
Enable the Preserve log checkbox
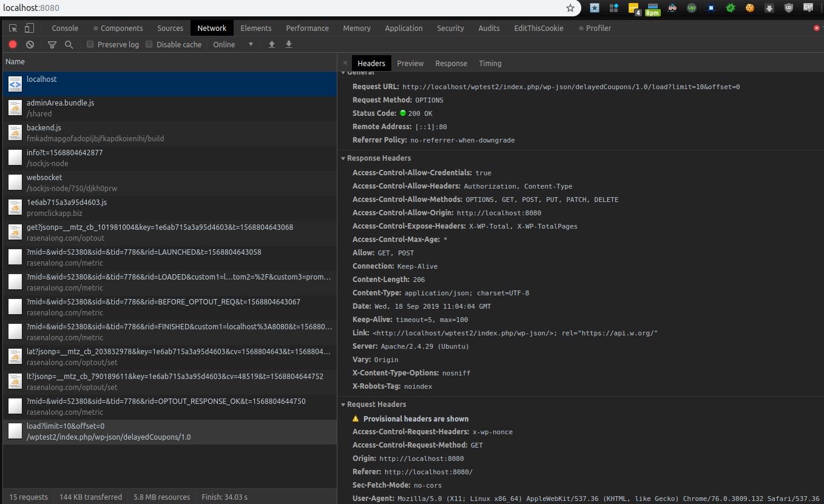click(x=90, y=44)
